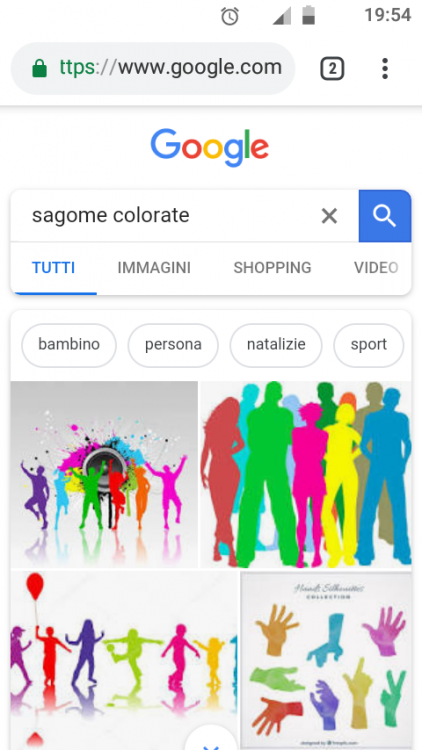This screenshot has width=422, height=750.
Task: Apply the natalizie filter chip
Action: (x=276, y=345)
